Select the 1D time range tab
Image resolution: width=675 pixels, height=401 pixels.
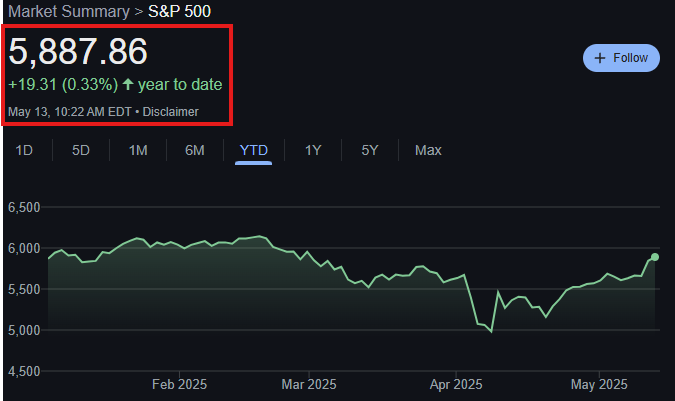point(24,150)
